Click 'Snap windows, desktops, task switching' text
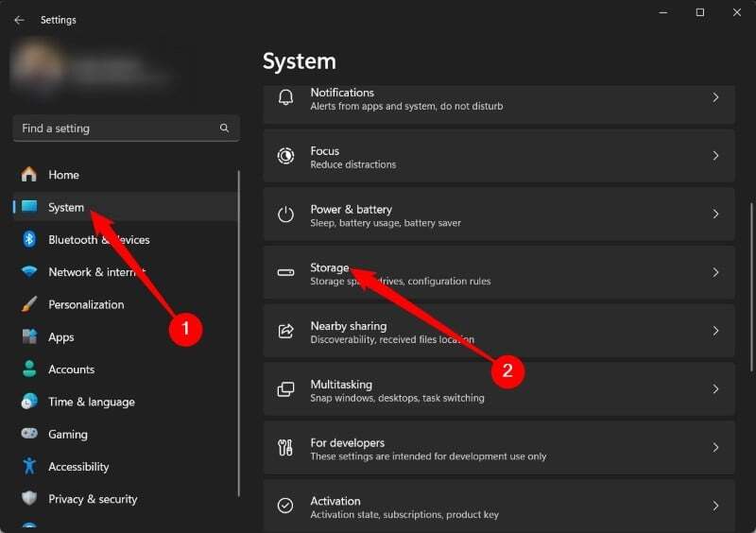This screenshot has height=533, width=756. (x=397, y=398)
